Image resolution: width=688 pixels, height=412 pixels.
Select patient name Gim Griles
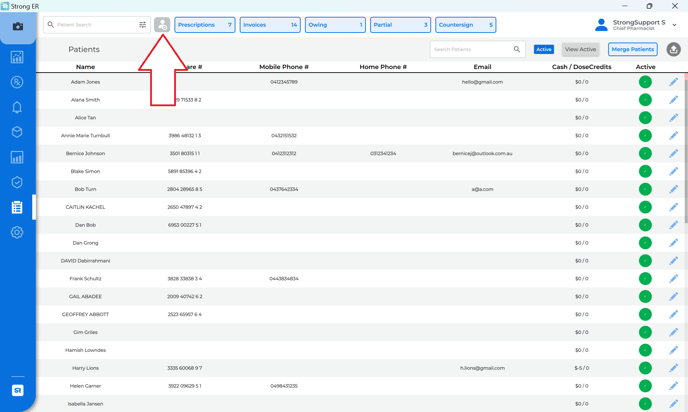point(85,332)
